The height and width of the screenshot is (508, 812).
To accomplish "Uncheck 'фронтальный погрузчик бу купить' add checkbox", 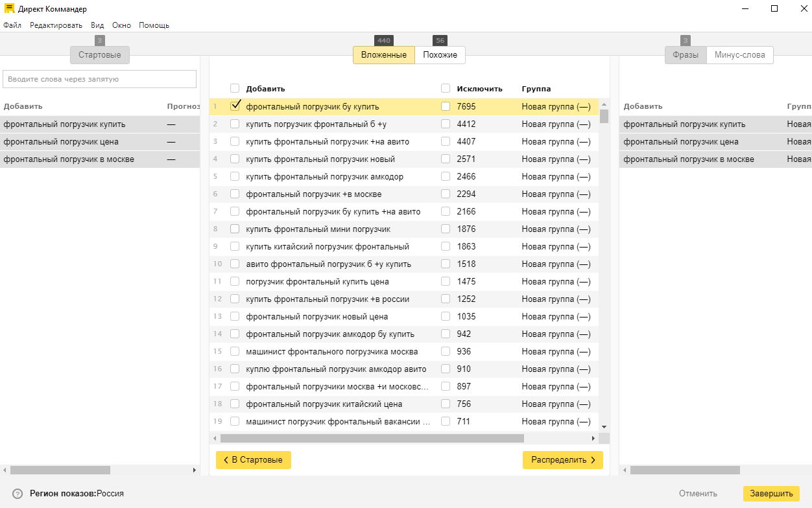I will pos(235,106).
